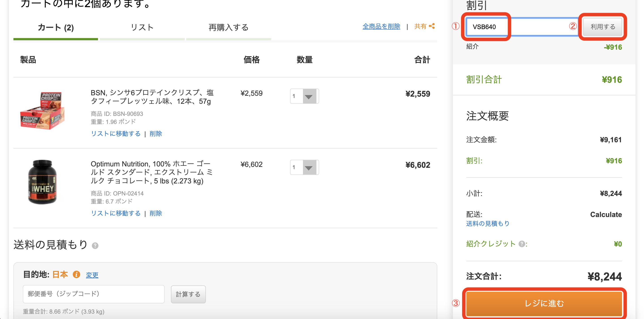Click 送料の見積もり link in order summary
This screenshot has height=319, width=644.
488,223
